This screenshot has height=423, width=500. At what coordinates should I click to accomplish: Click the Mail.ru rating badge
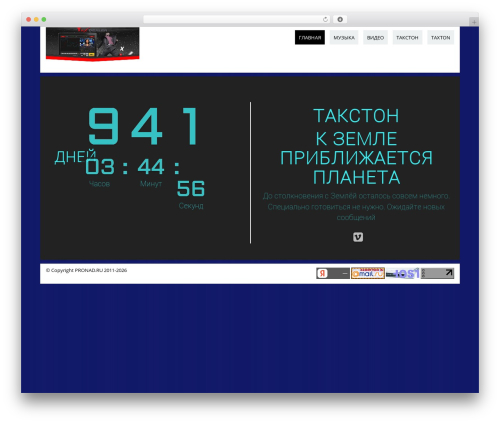[x=368, y=273]
